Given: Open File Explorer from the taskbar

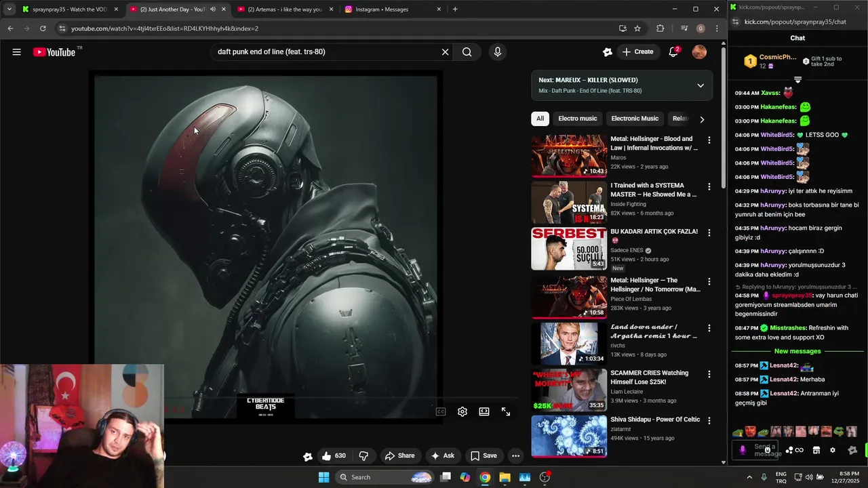Looking at the screenshot, I should pos(505,477).
